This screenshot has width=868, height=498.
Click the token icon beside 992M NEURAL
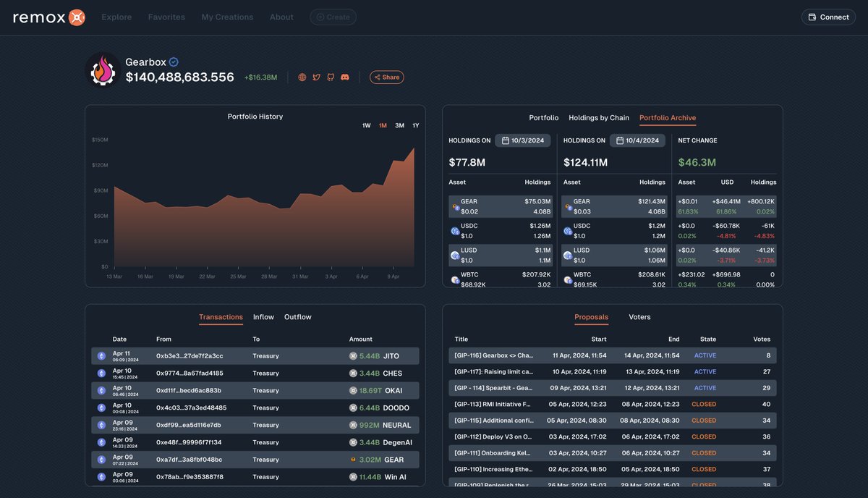tap(353, 426)
